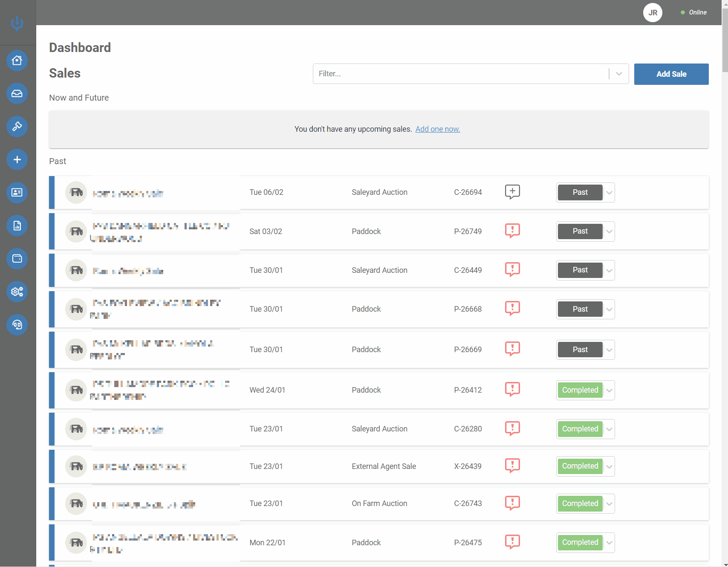728x567 pixels.
Task: Open the contact card sidebar icon
Action: pyautogui.click(x=17, y=193)
